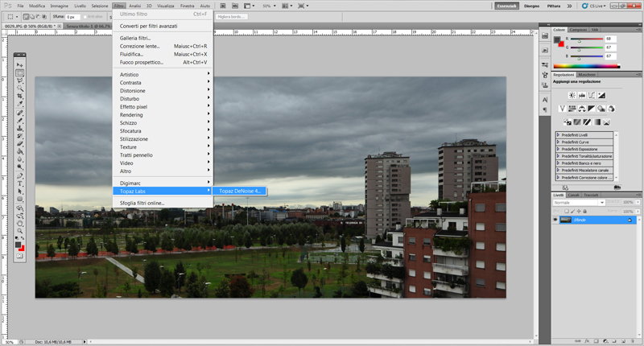
Task: Click the delete layer trash icon
Action: point(633,341)
